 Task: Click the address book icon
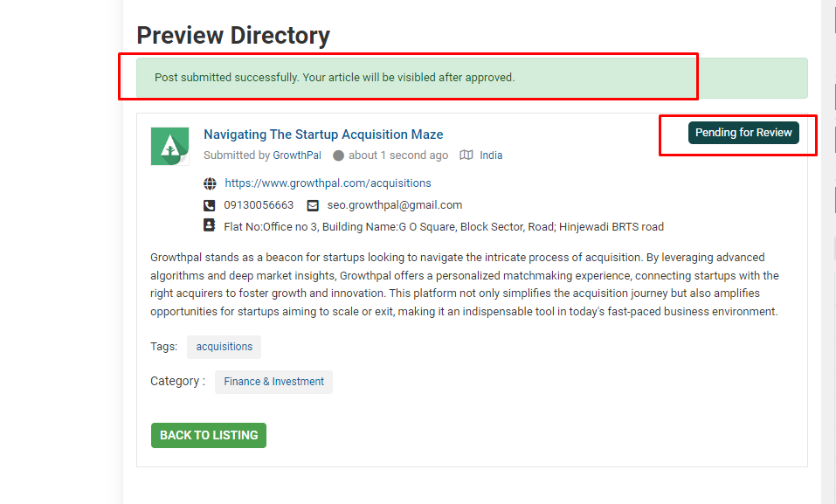pos(210,225)
